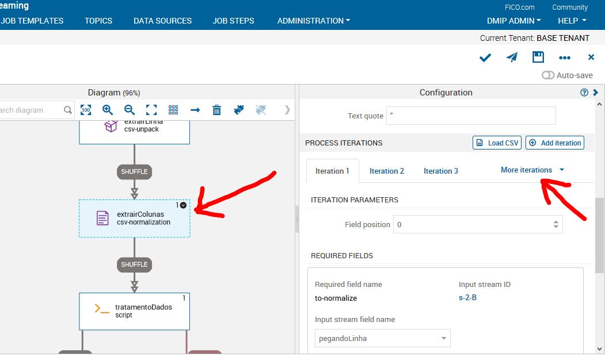Click the zoom in magnifier icon
This screenshot has height=364, width=605.
point(108,110)
